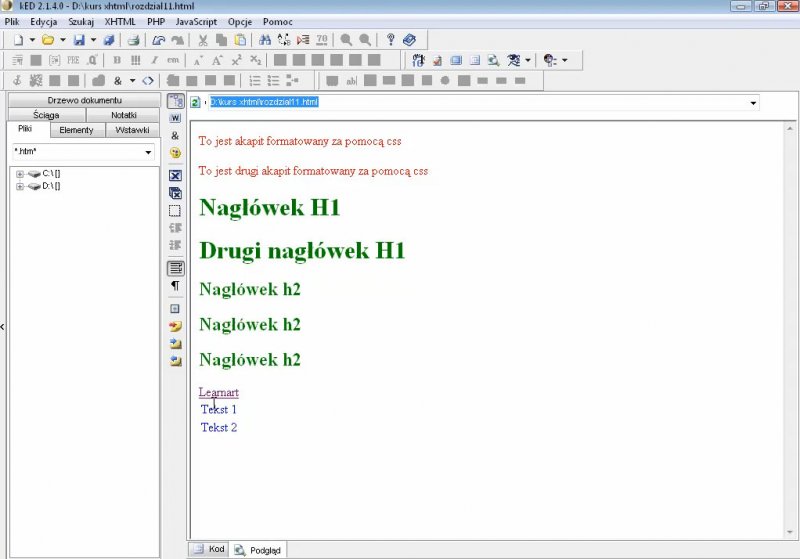Toggle the paragraph mark (¶) display
Viewport: 800px width, 559px height.
(x=175, y=286)
